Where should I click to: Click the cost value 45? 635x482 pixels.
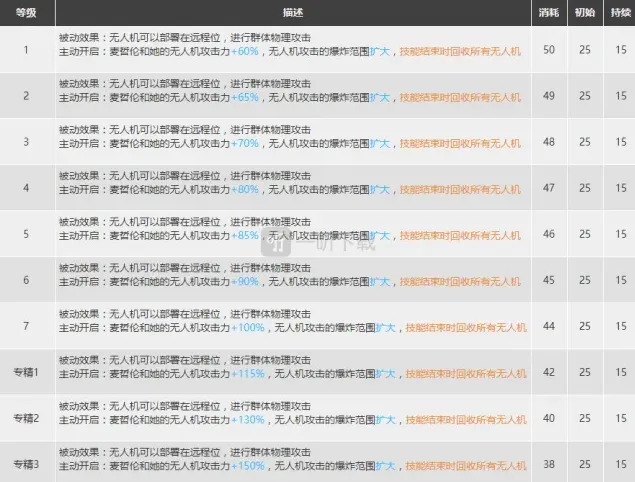click(x=549, y=280)
